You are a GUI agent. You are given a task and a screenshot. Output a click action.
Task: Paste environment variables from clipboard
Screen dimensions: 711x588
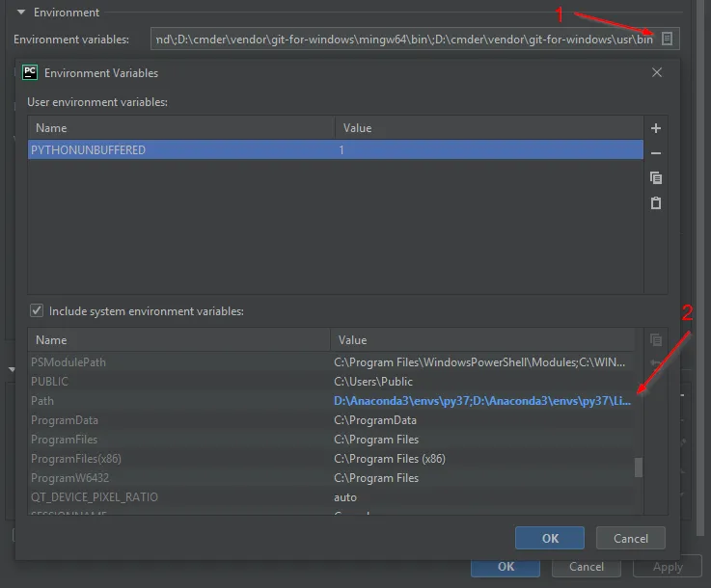click(x=656, y=202)
